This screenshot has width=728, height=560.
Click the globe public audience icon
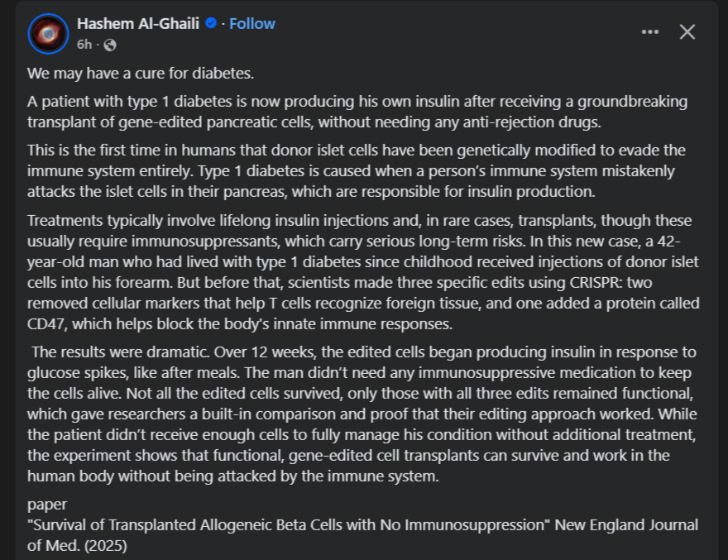[110, 45]
